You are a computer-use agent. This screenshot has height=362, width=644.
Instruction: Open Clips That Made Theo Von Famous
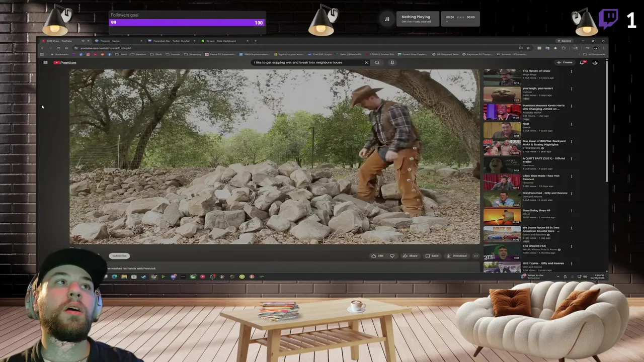point(541,177)
